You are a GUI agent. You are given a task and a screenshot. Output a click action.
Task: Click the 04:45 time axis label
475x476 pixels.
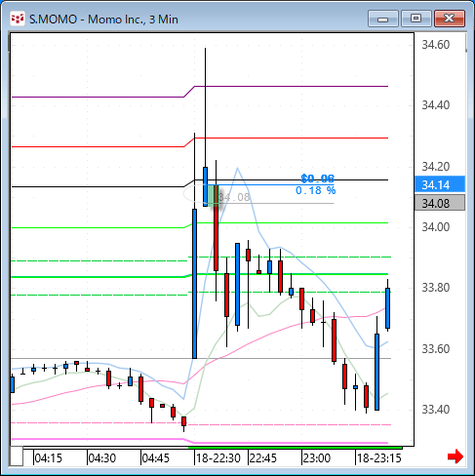[x=156, y=458]
